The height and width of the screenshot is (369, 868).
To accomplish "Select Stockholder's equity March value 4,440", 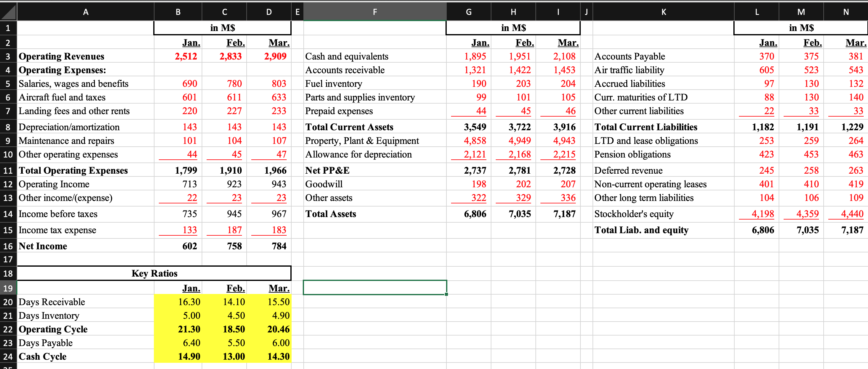I will tap(852, 214).
